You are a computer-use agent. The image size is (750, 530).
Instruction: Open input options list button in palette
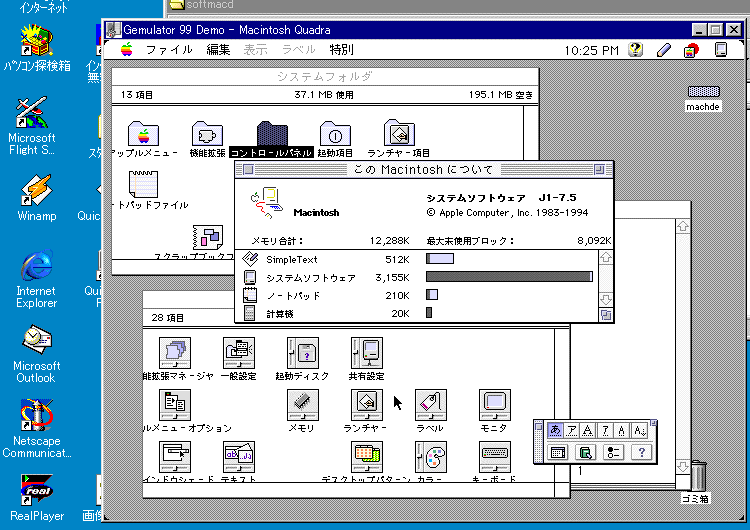(x=613, y=452)
